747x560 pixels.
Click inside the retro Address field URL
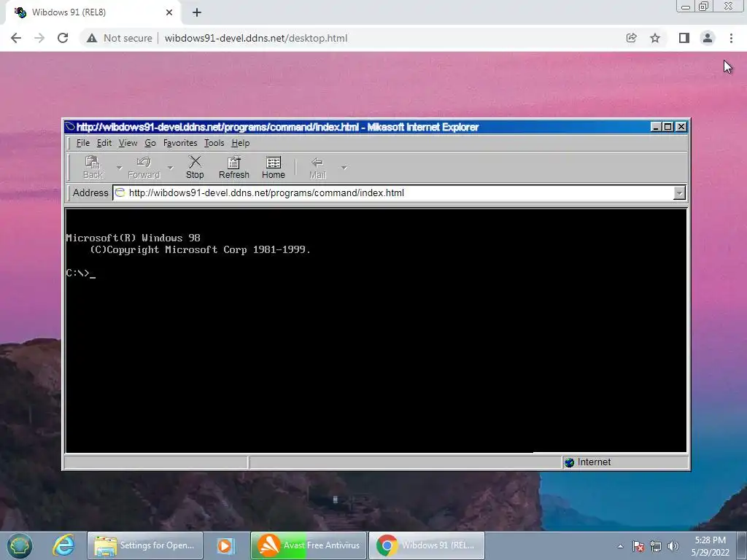coord(266,192)
